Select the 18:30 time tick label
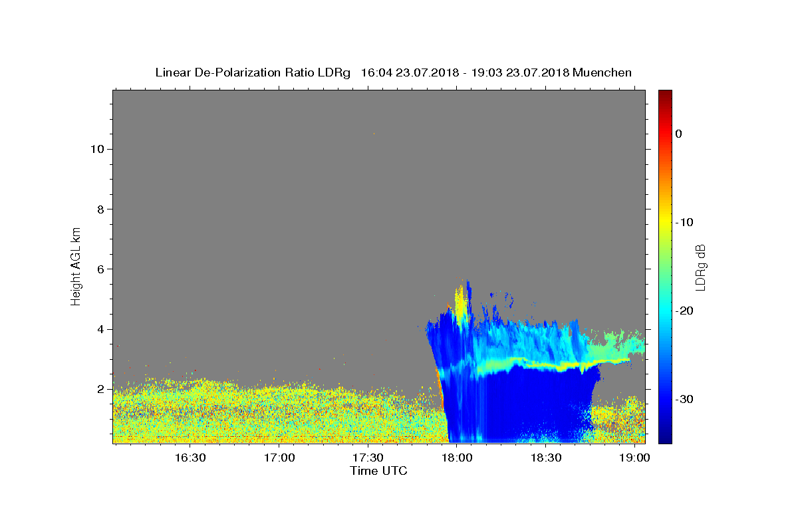Screen dimensions: 798x532 point(547,458)
